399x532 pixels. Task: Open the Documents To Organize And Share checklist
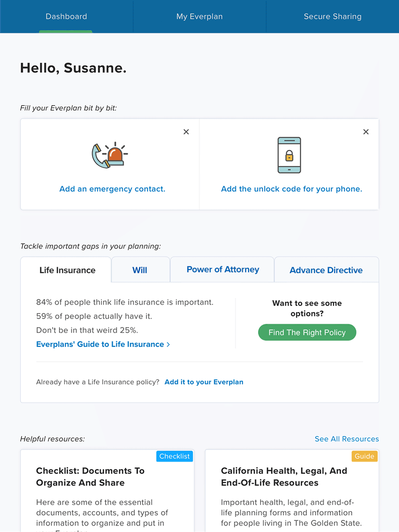[x=90, y=476]
